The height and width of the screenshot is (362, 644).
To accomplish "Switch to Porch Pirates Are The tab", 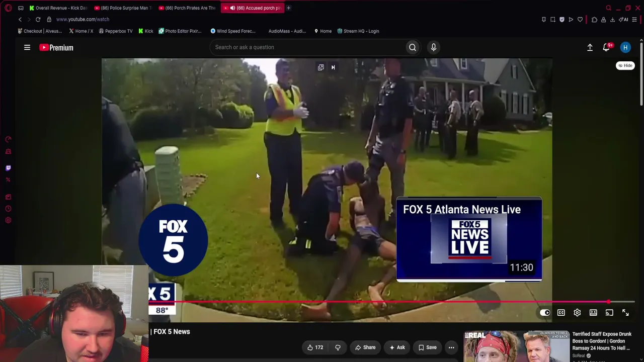I will coord(187,8).
